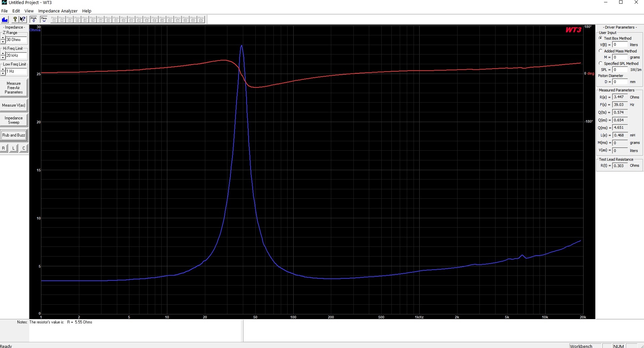
Task: Increase the Z Range with up arrow
Action: click(x=3, y=38)
